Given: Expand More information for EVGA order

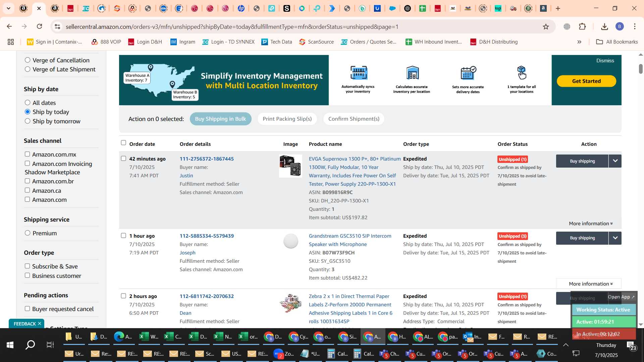Looking at the screenshot, I should (591, 224).
